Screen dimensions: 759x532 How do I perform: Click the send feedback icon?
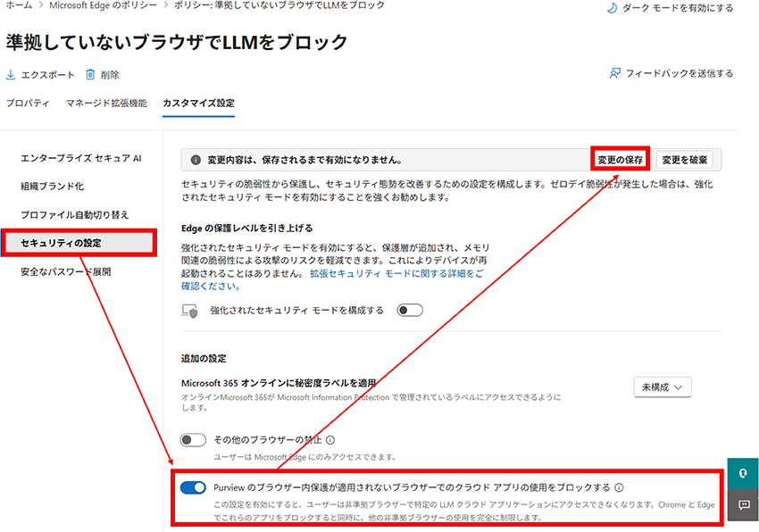614,73
